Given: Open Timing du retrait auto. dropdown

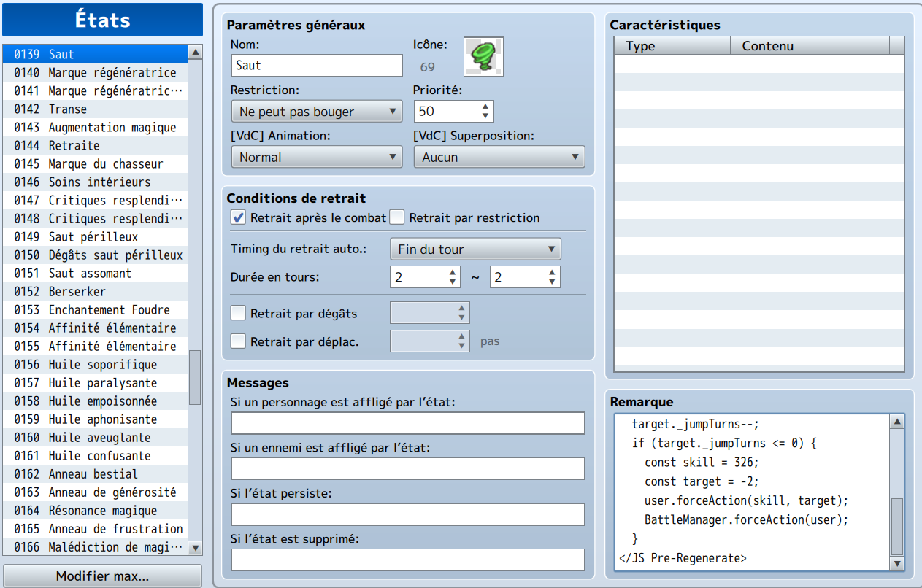Looking at the screenshot, I should tap(475, 249).
